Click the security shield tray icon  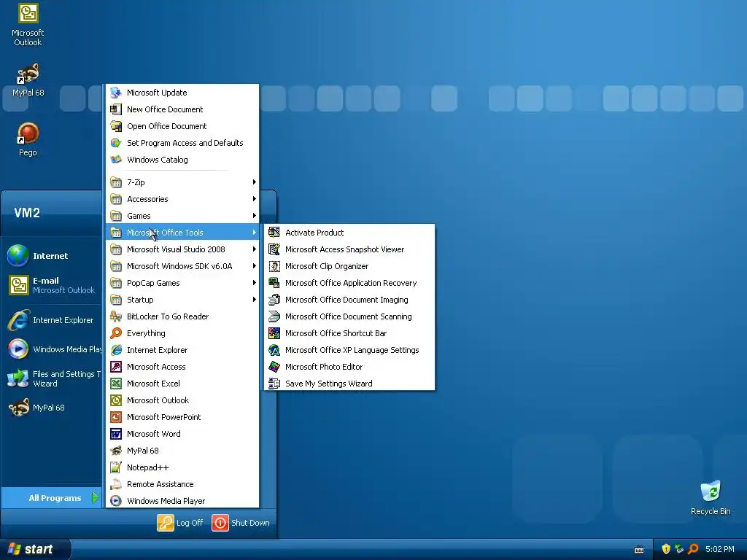(666, 549)
